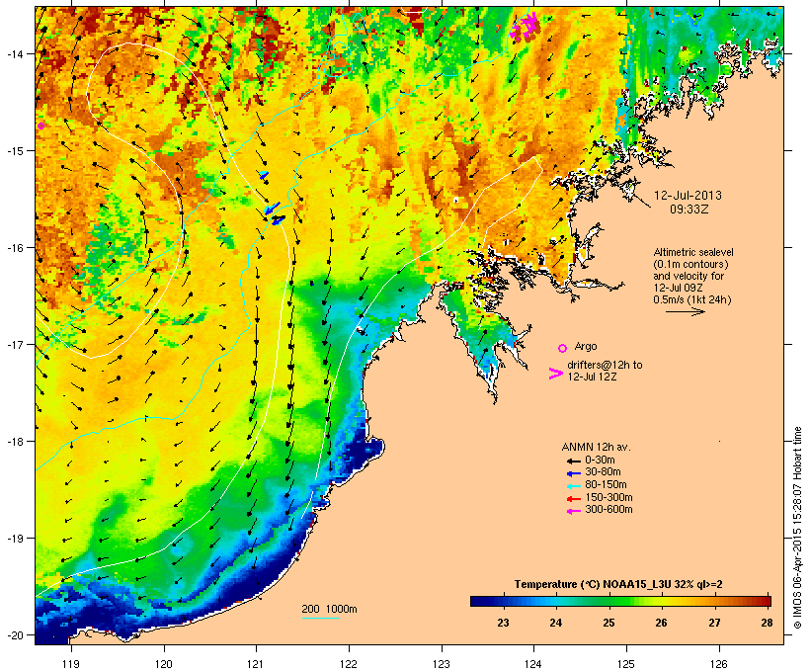810x672 pixels.
Task: Click the longitude axis label 123
Action: (442, 664)
